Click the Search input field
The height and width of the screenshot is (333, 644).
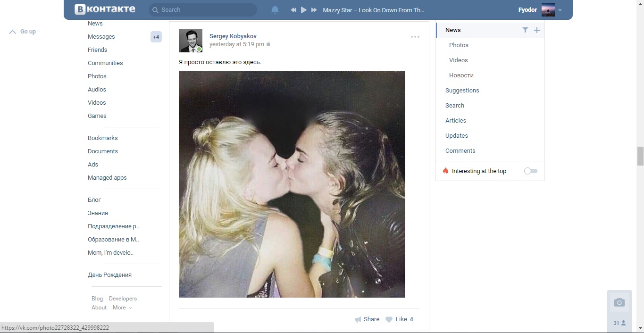click(x=203, y=10)
